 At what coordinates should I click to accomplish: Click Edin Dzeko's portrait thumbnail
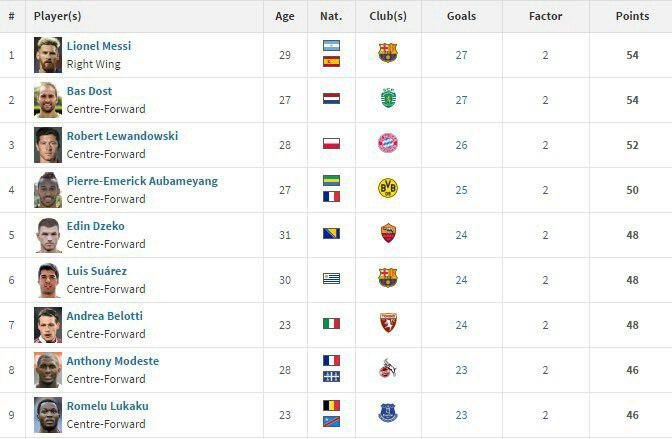pyautogui.click(x=48, y=235)
